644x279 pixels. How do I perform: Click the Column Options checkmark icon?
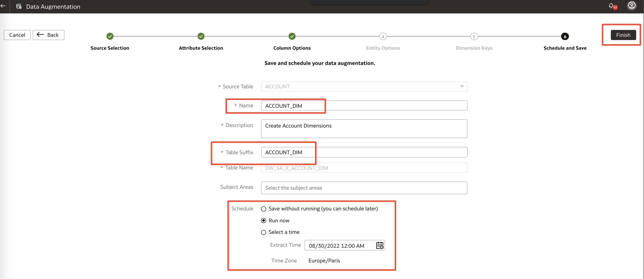tap(292, 36)
